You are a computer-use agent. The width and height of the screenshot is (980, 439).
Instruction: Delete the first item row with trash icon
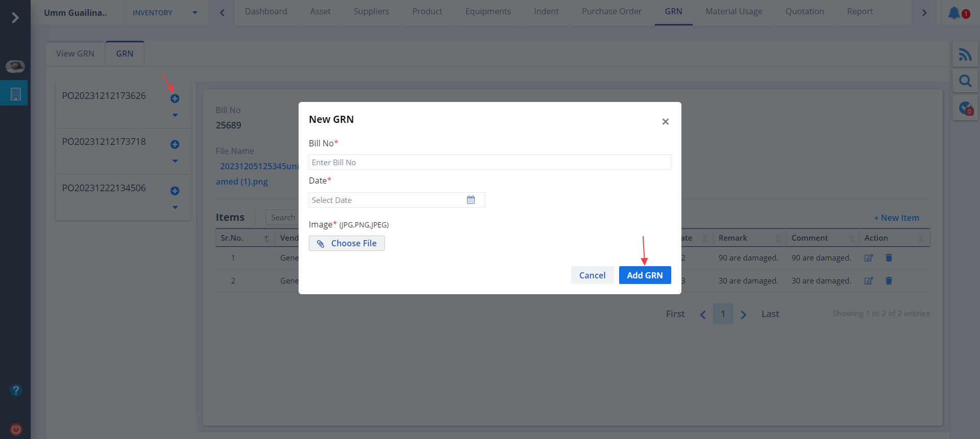click(x=889, y=258)
